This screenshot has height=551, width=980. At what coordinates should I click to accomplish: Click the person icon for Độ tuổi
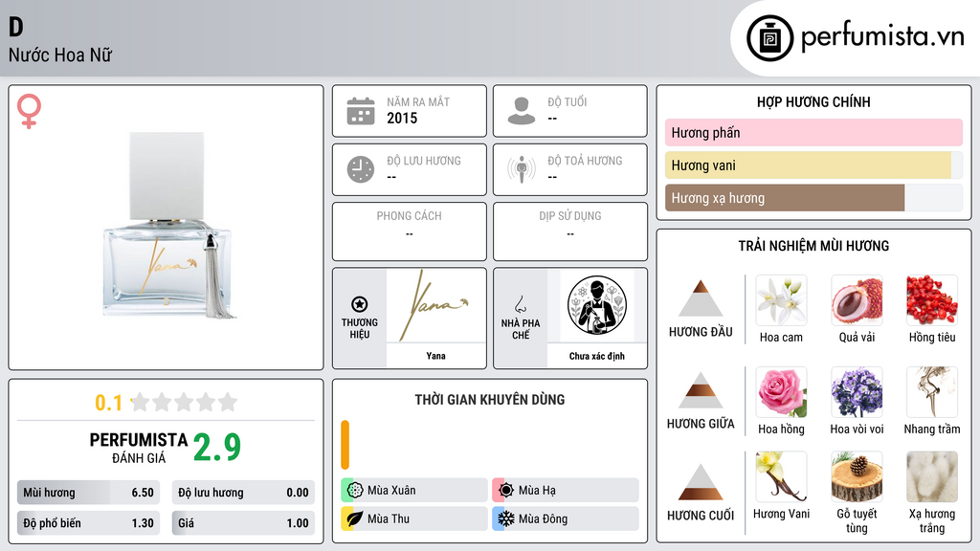[522, 111]
